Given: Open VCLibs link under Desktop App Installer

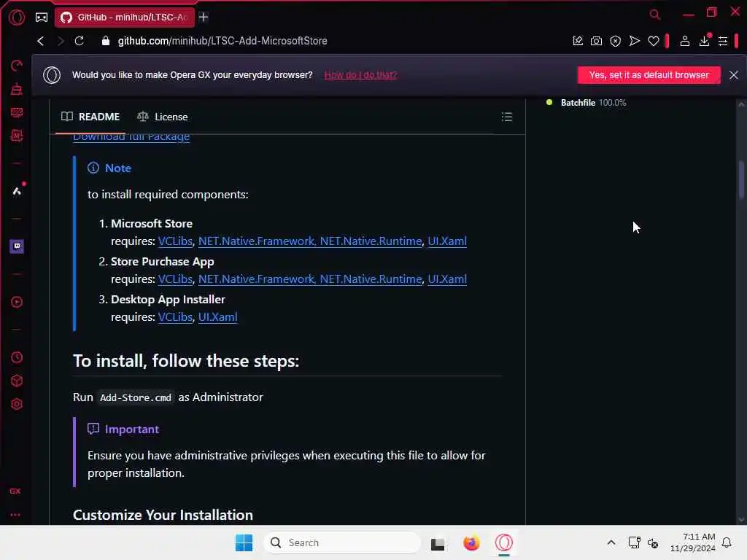Looking at the screenshot, I should tap(175, 317).
